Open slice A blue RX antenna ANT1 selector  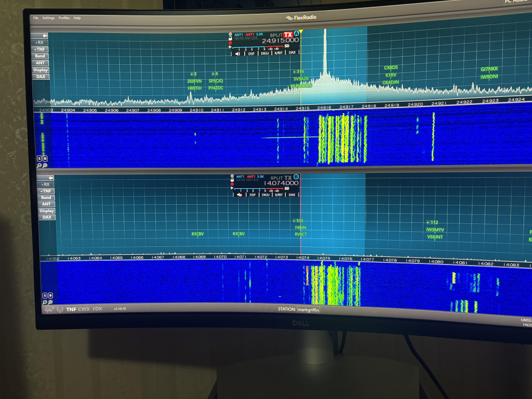(x=238, y=35)
